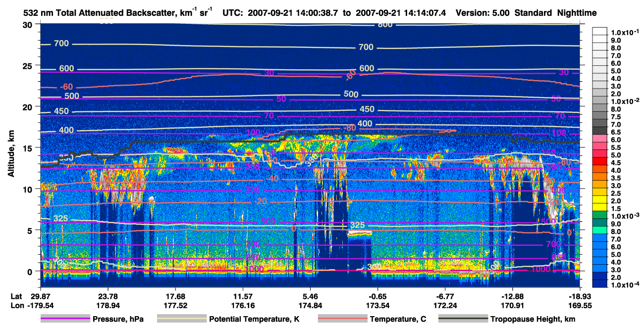The height and width of the screenshot is (330, 644).
Task: Click the color scale label '1.0x10-2'
Action: [626, 101]
